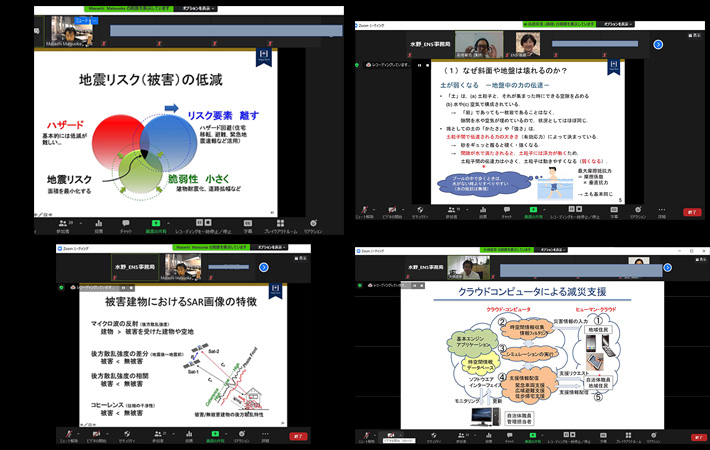The height and width of the screenshot is (450, 710).
Task: Click blue next-arrow for thumbnails in なぜ斜面 window
Action: [x=658, y=44]
